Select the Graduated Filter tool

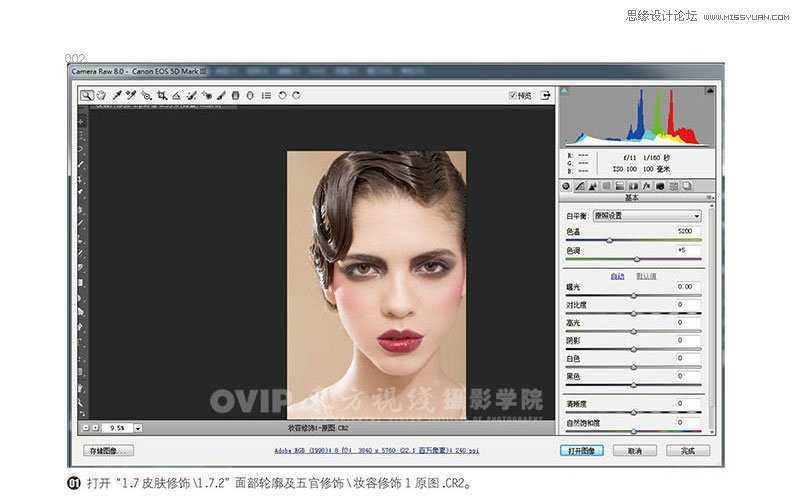click(235, 95)
